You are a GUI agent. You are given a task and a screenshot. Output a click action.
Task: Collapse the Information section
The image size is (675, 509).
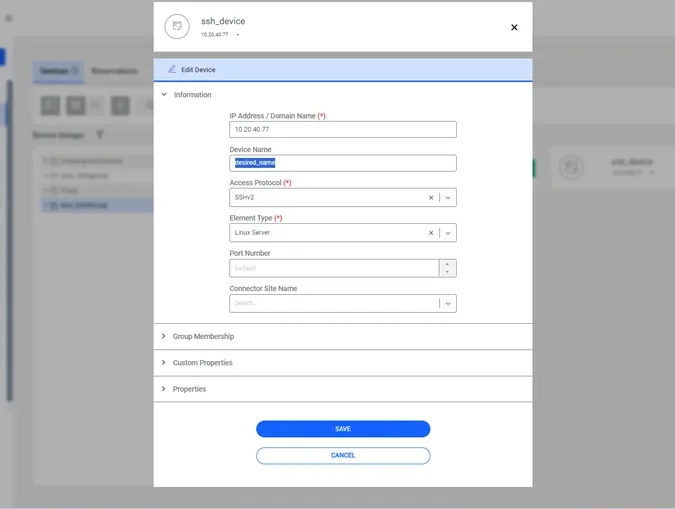pos(164,94)
